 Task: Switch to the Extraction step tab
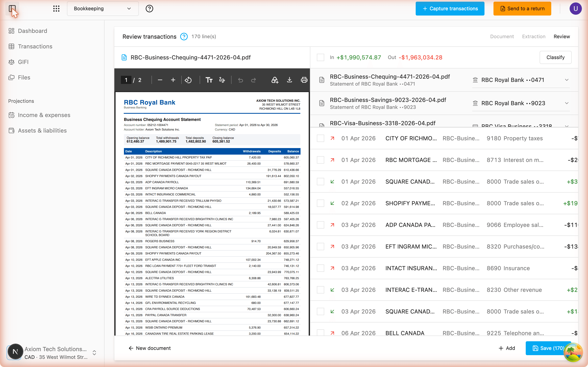[x=533, y=37]
